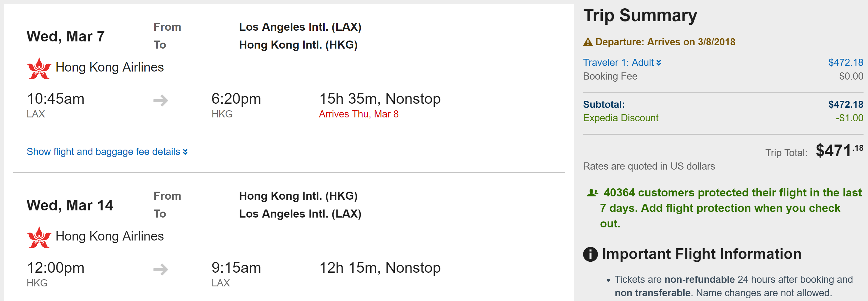Click the red Arrives Thu, Mar 8 notice

(359, 114)
